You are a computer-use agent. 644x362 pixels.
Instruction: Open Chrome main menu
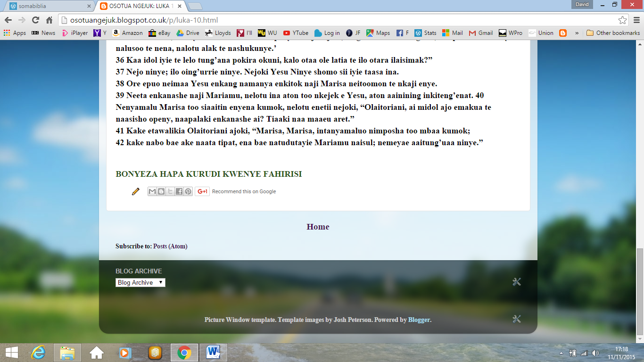(635, 20)
